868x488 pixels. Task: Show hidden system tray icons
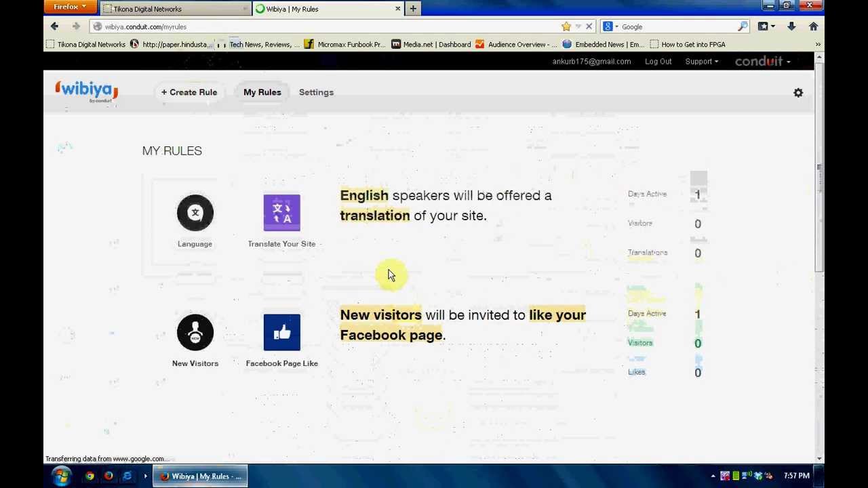(x=713, y=476)
